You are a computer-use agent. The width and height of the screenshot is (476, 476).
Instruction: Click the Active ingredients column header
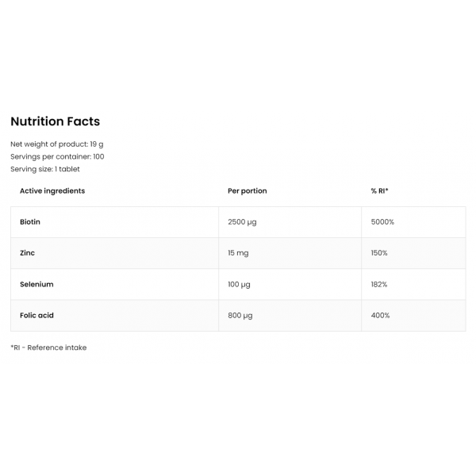52,191
